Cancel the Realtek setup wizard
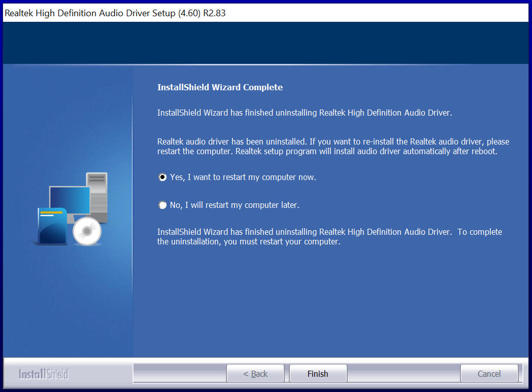 (x=489, y=374)
